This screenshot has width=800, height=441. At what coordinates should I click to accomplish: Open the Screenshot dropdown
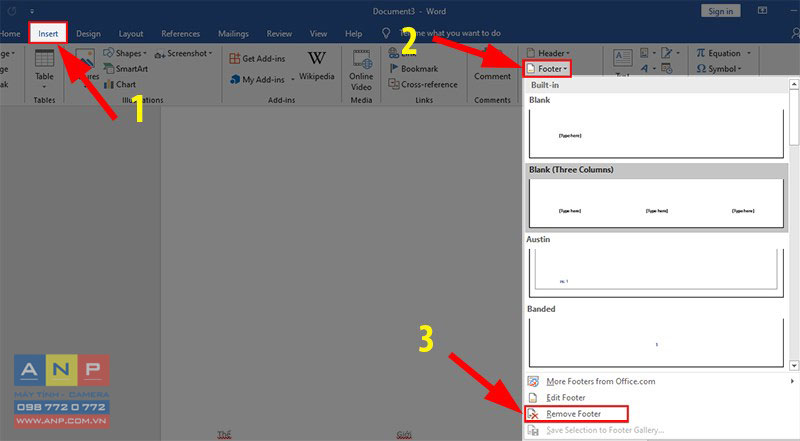pos(183,53)
